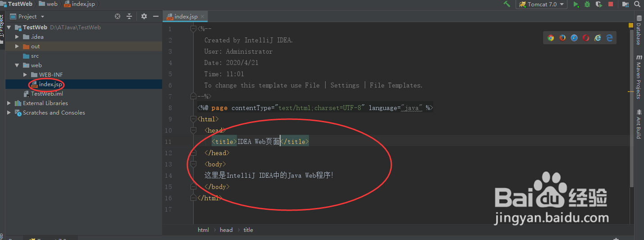
Task: Click head in the bottom breadcrumb
Action: 226,230
